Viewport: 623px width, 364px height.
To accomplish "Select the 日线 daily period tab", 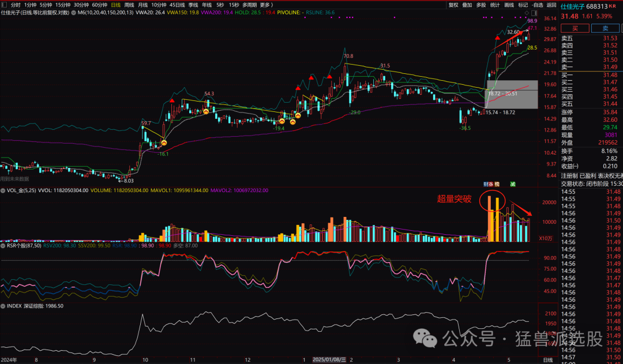I will click(115, 5).
